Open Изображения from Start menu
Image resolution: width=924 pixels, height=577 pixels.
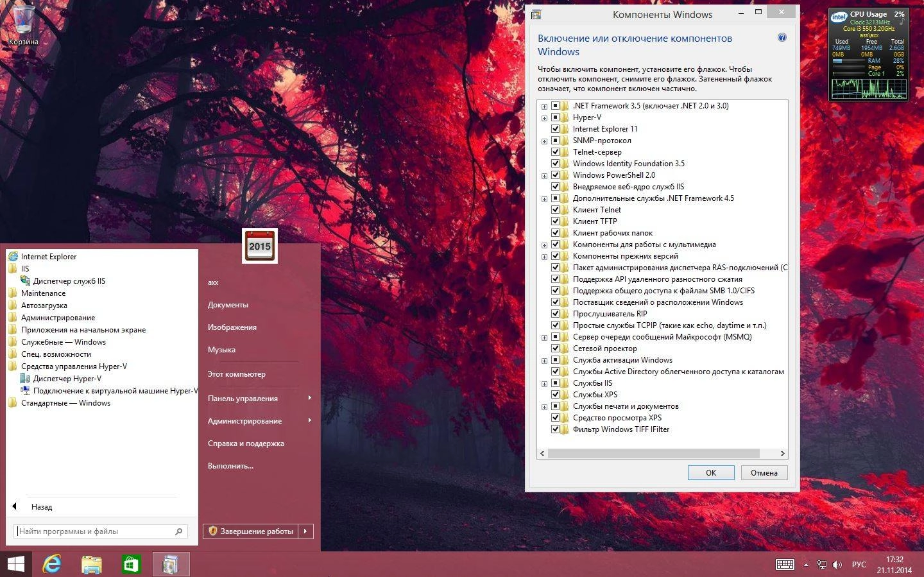coord(232,327)
